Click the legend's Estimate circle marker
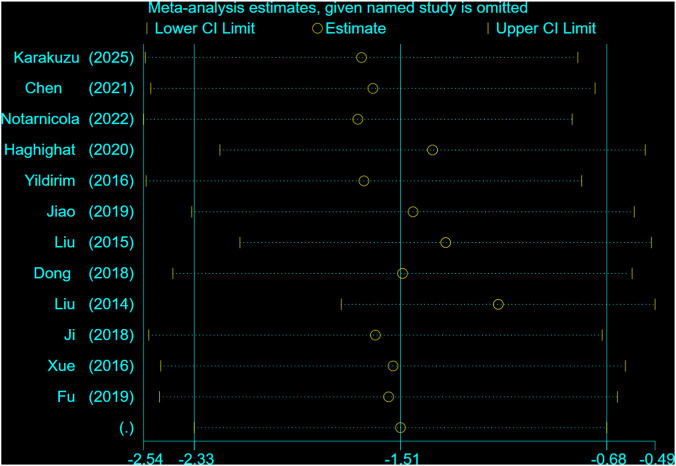The width and height of the screenshot is (676, 466). 317,29
